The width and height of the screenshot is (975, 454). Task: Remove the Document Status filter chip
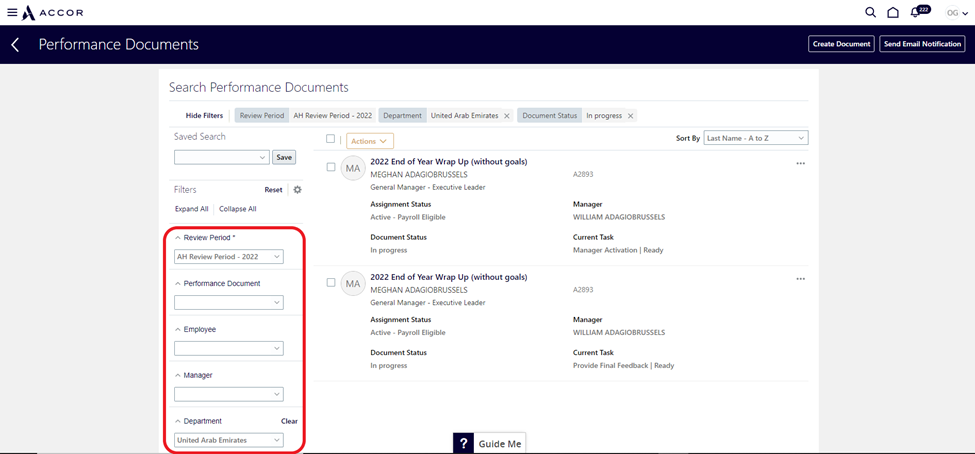(x=630, y=116)
